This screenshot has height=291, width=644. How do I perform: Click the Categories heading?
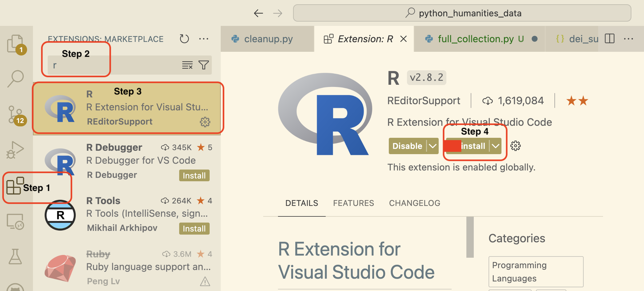(517, 238)
